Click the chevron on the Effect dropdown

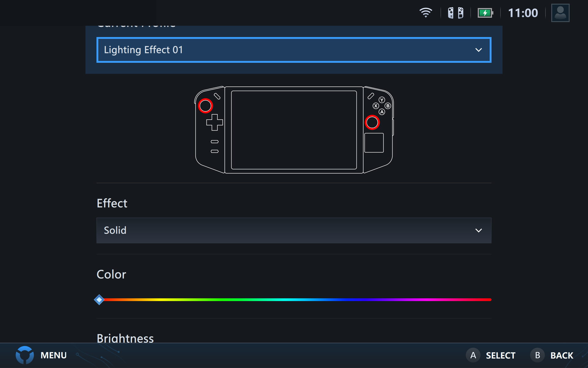[x=478, y=231]
